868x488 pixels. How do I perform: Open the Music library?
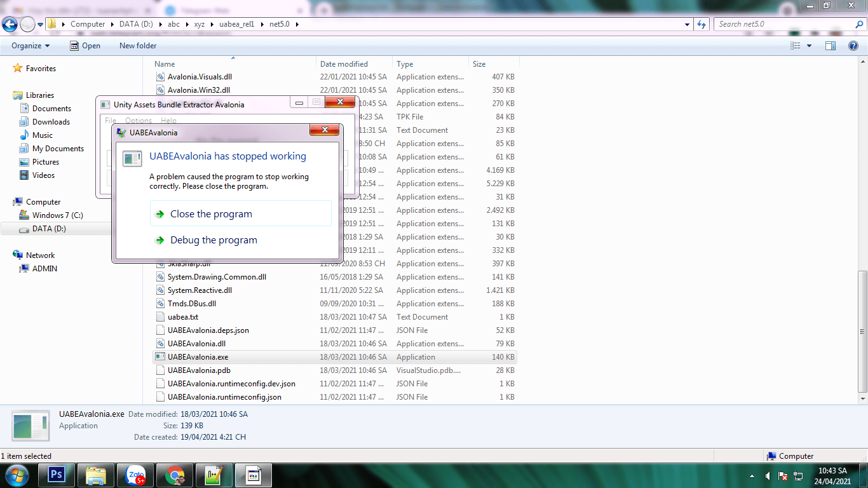click(43, 135)
